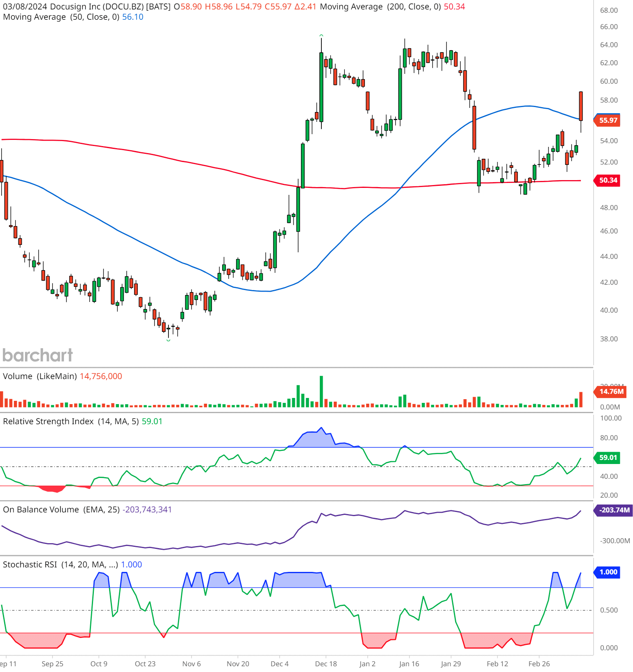
Task: Click the C55.97 close value in header
Action: 278,7
